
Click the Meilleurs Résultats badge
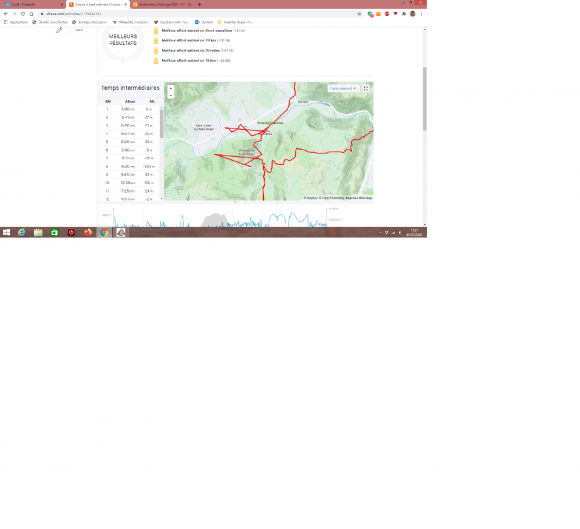[123, 44]
